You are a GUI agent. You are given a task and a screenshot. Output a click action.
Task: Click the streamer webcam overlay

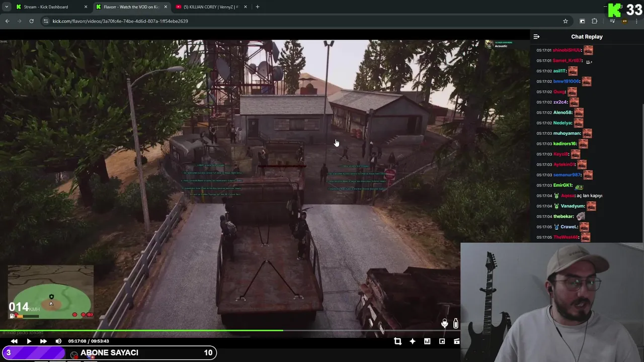(552, 302)
